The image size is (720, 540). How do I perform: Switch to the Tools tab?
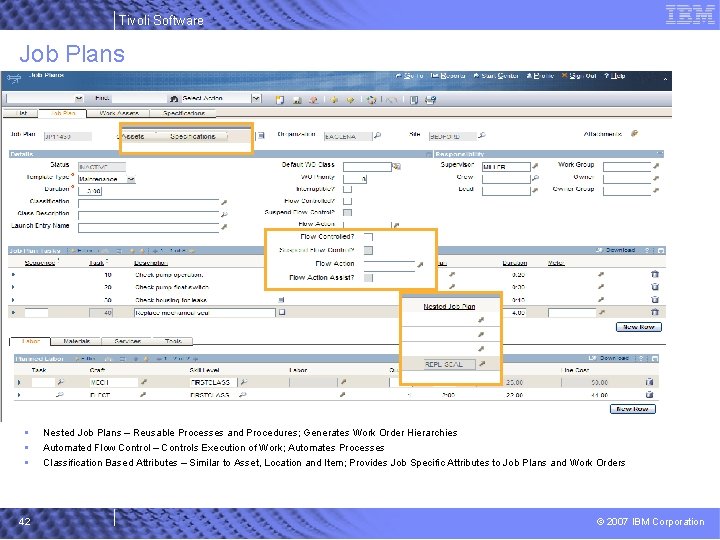[x=173, y=341]
